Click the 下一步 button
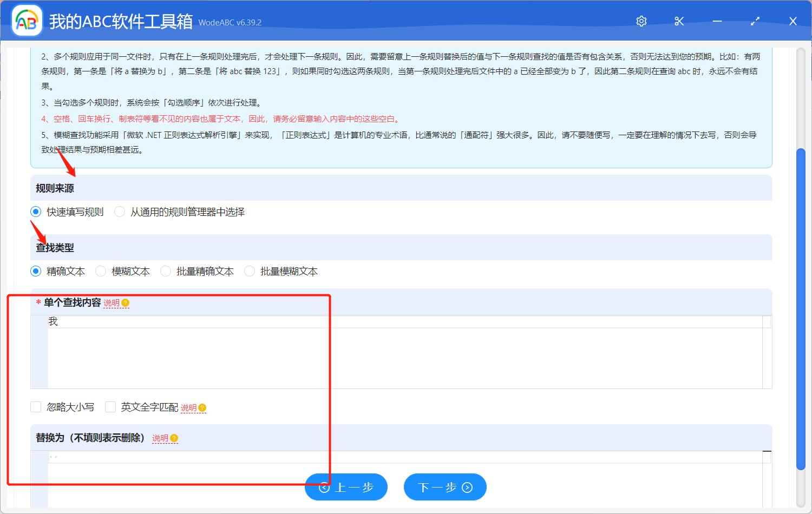This screenshot has width=812, height=514. [x=445, y=487]
